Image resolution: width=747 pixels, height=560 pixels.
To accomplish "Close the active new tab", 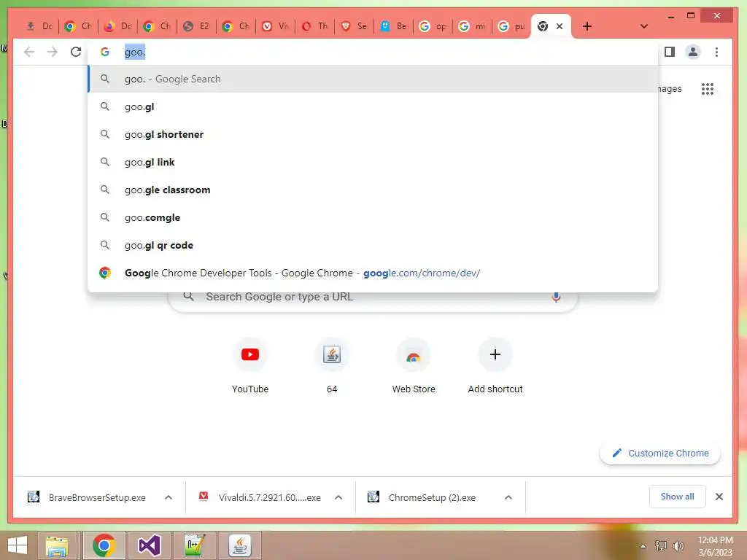I will click(560, 26).
